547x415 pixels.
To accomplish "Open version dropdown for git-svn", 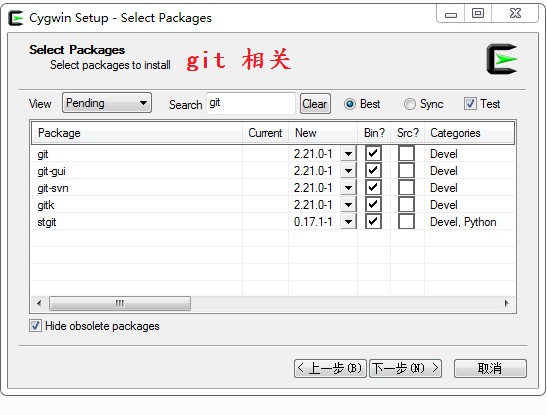I will click(x=348, y=188).
